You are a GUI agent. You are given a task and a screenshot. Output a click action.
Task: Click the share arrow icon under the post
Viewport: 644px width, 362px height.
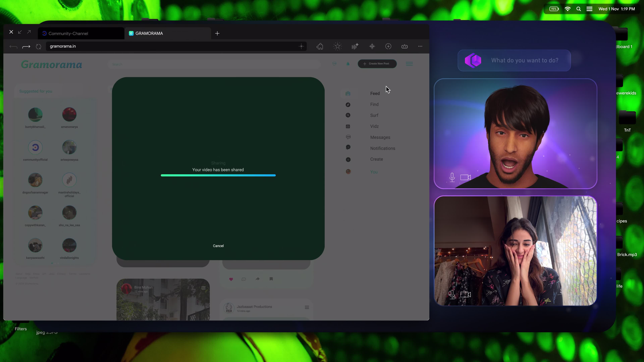257,279
